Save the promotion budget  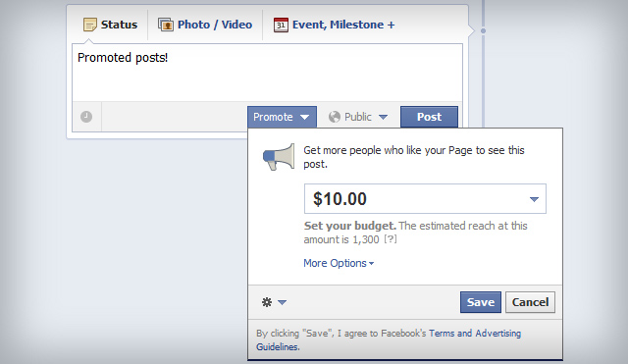[x=480, y=302]
